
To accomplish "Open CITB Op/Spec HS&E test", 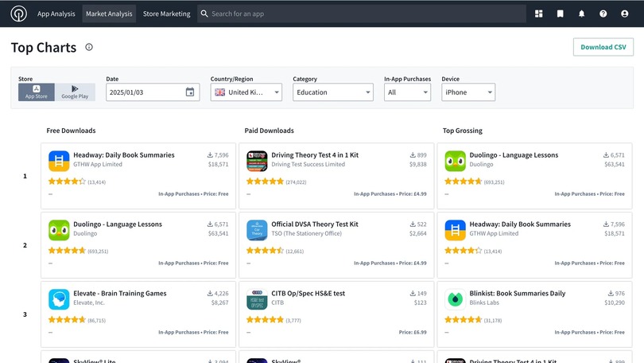I will tap(308, 293).
